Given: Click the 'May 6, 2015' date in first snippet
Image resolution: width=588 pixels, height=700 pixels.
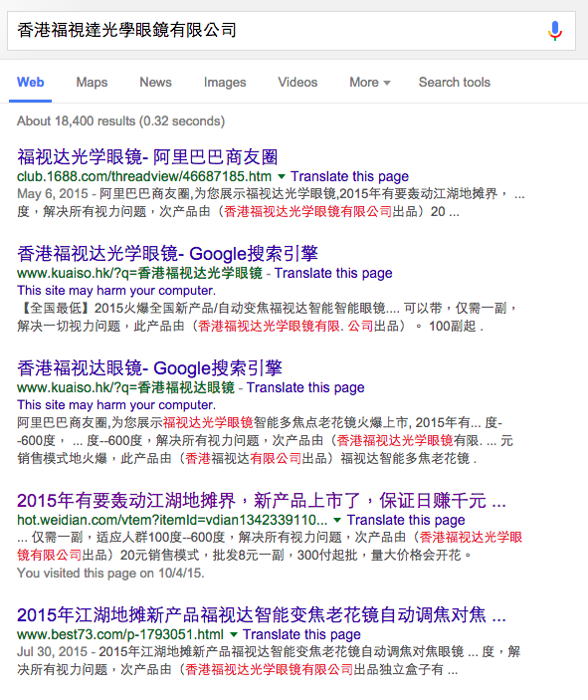Looking at the screenshot, I should pyautogui.click(x=53, y=194).
